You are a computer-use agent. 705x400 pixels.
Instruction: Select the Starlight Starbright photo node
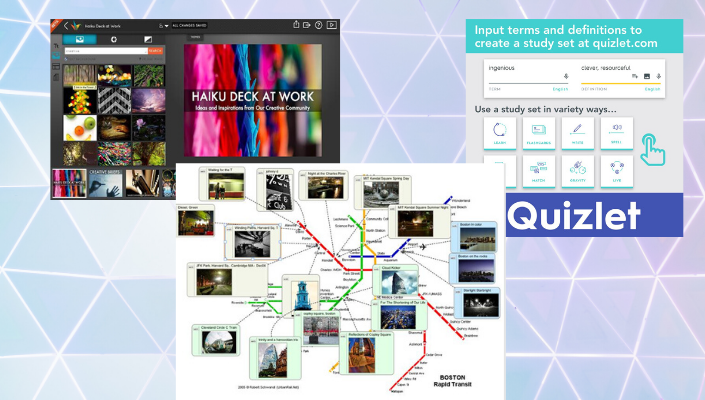(477, 303)
